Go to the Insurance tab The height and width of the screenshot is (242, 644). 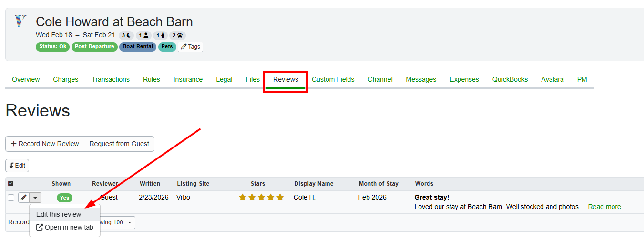click(x=188, y=79)
